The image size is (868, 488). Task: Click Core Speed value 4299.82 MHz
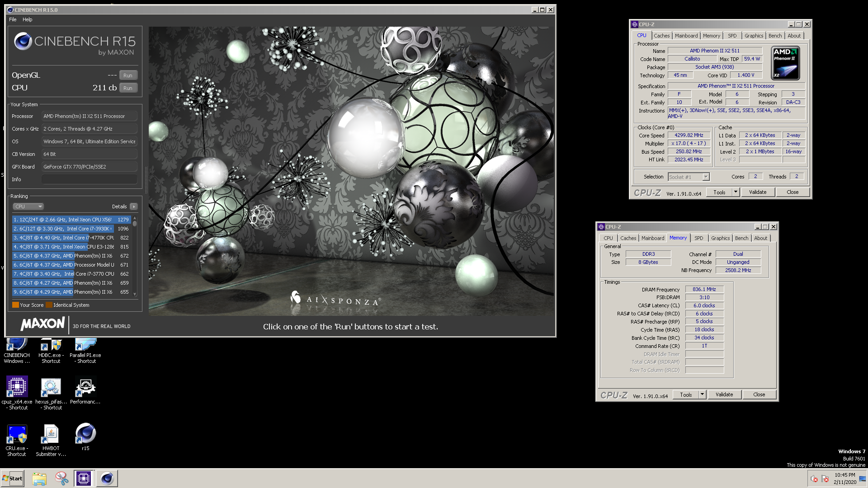pyautogui.click(x=689, y=135)
